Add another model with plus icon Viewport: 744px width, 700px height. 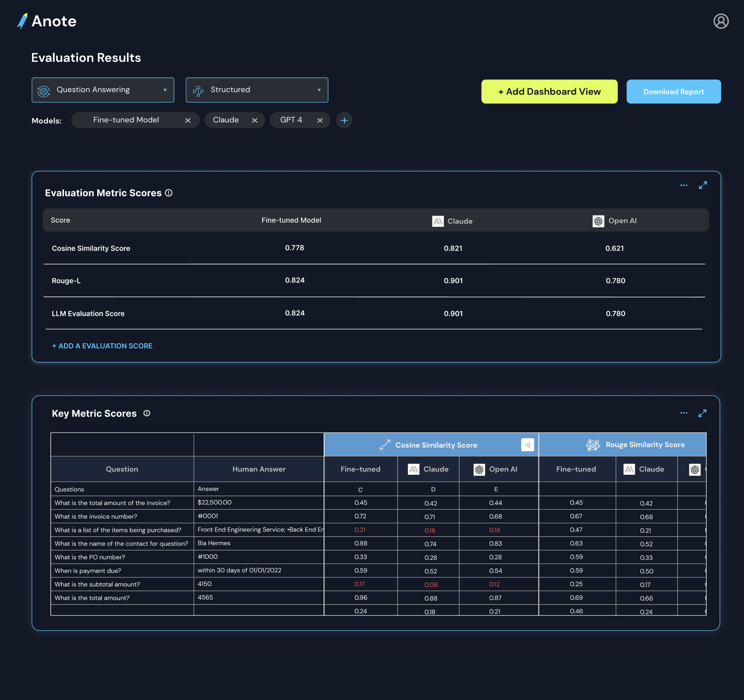coord(344,120)
